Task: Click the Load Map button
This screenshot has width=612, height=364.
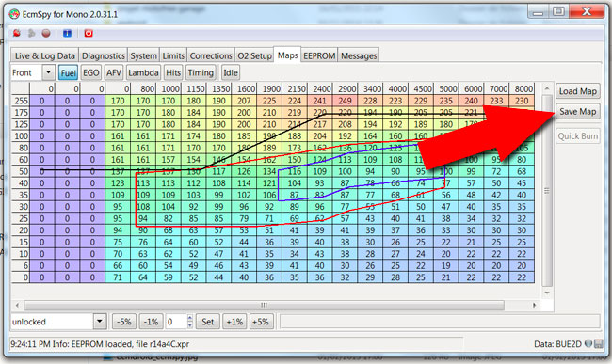Action: (578, 91)
